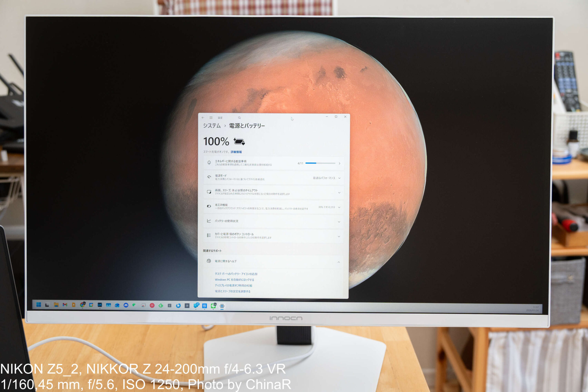Open YouTube Music taskbar icon

point(152,305)
